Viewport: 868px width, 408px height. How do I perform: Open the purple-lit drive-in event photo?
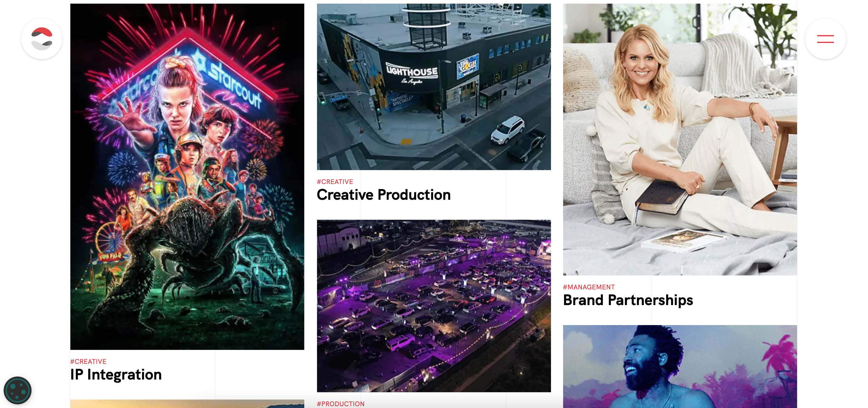tap(434, 306)
